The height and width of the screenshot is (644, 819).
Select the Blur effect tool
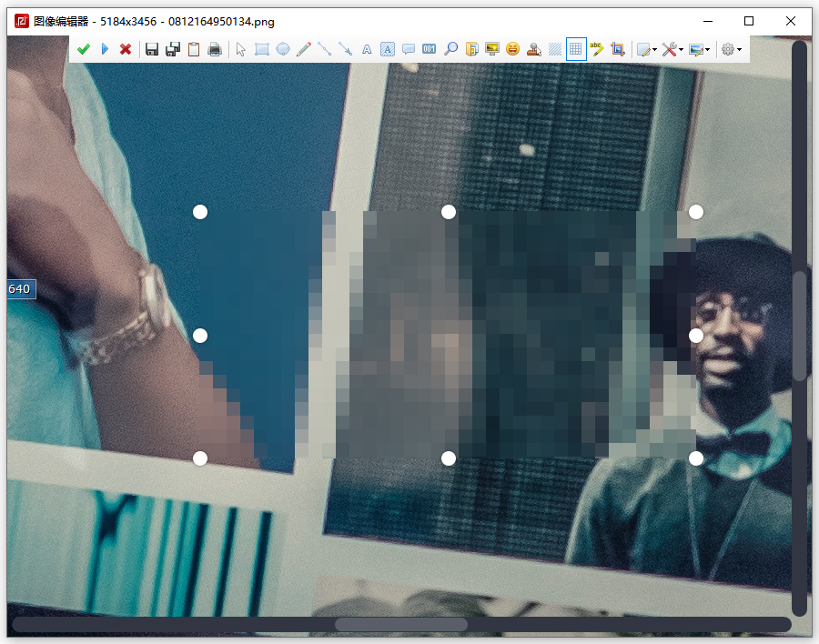tap(555, 50)
